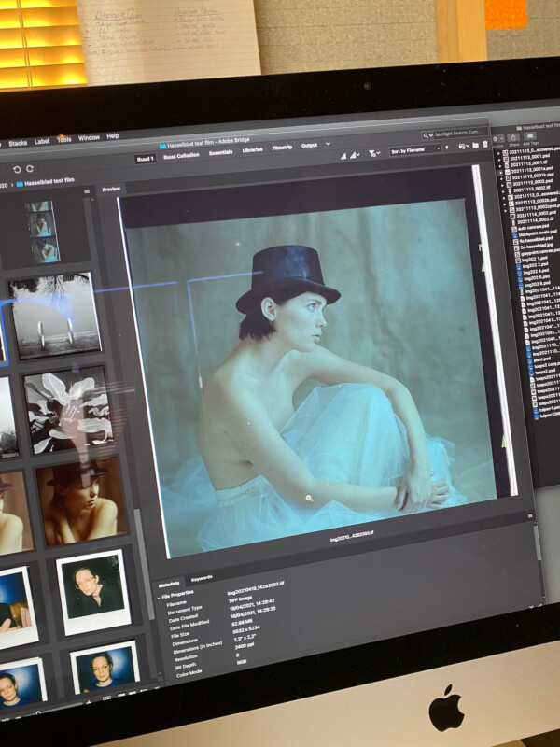
Task: Expand 20211113_0002.psd row in Finder
Action: (x=502, y=183)
